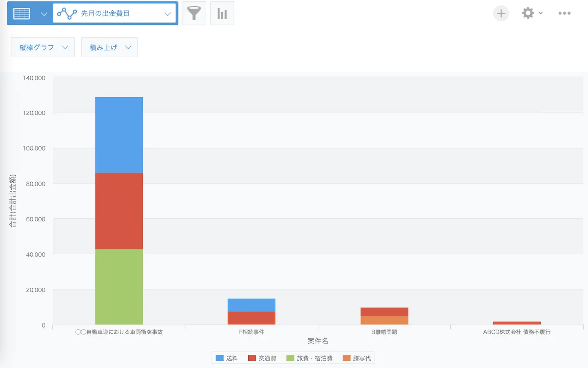Click the orange segment of the B離婚問題 bar

(384, 320)
